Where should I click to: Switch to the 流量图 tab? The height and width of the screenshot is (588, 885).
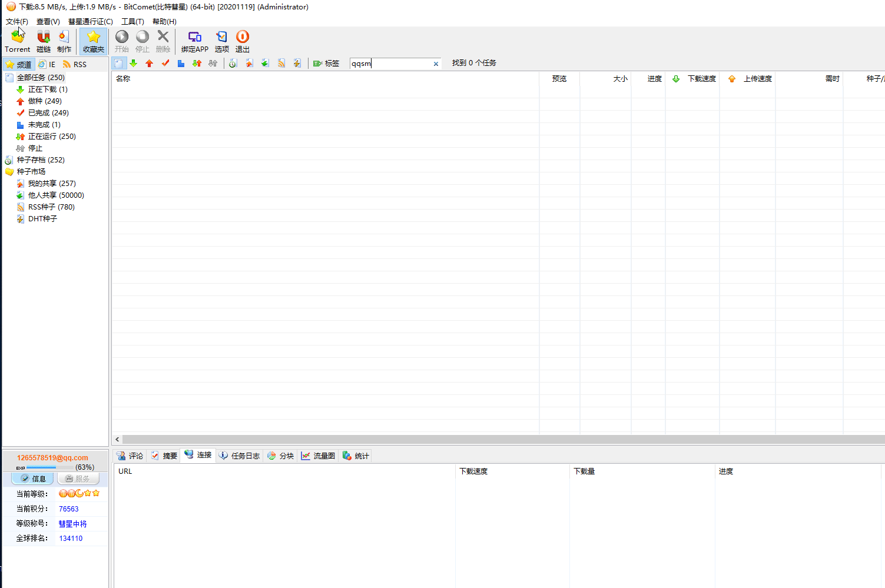coord(319,456)
